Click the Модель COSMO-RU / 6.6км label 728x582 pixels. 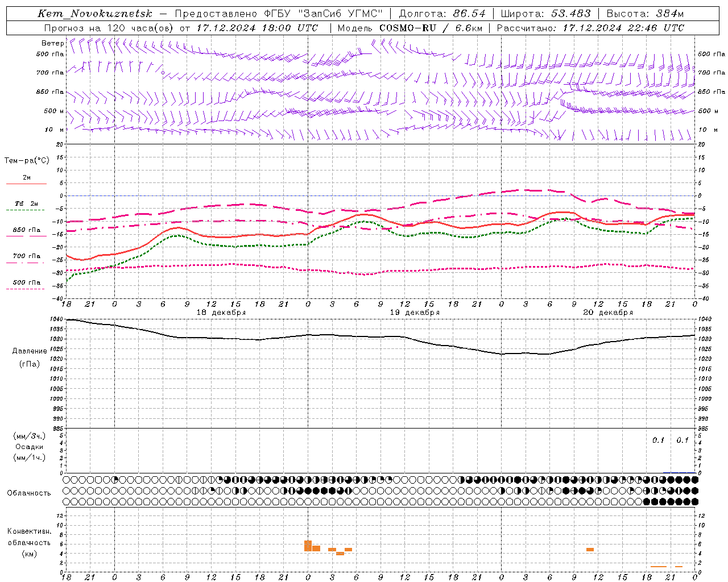click(409, 28)
